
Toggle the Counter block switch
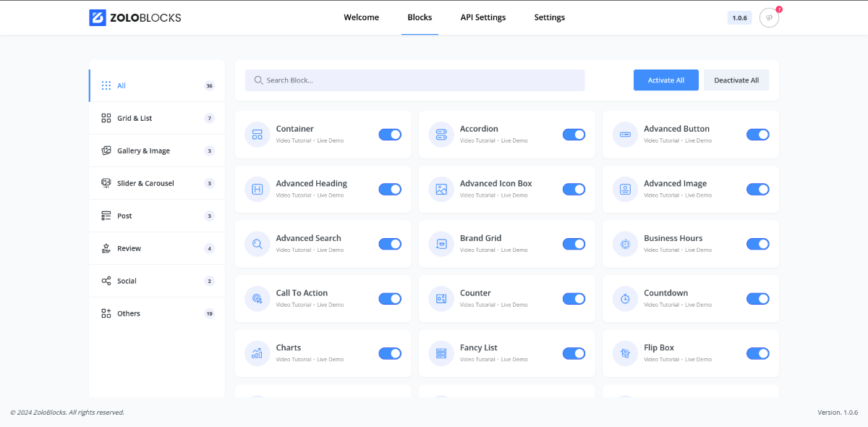tap(574, 299)
